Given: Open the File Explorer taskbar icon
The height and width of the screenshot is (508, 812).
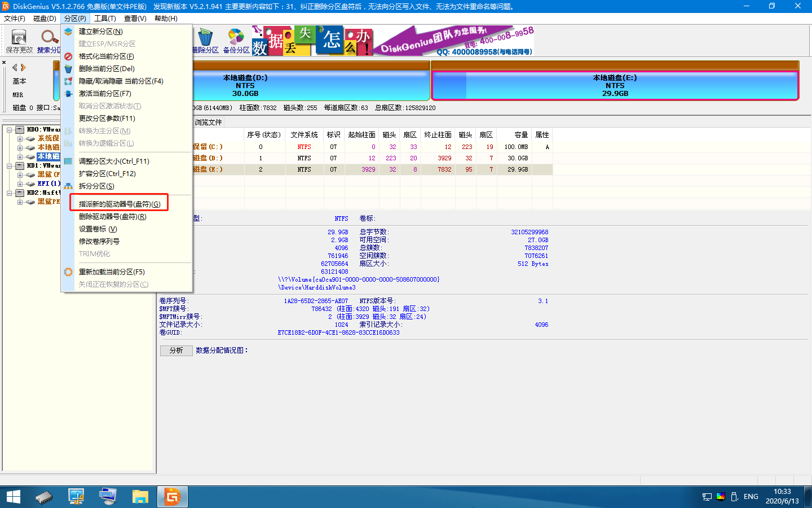Looking at the screenshot, I should [x=140, y=497].
